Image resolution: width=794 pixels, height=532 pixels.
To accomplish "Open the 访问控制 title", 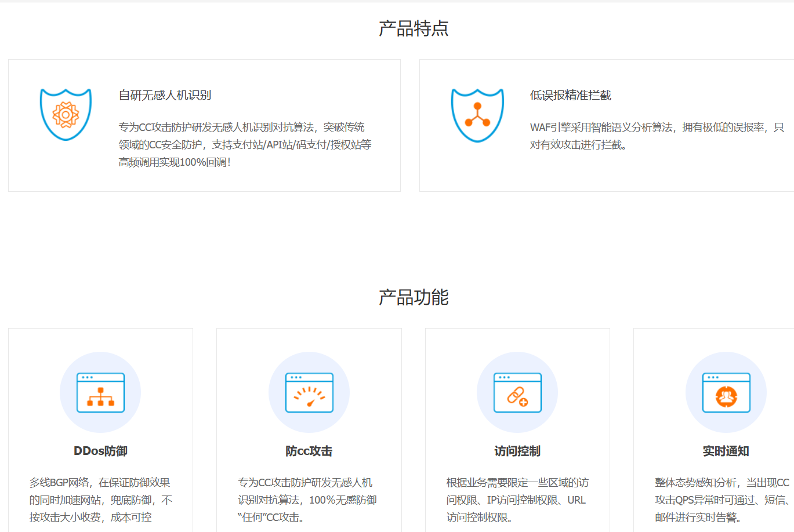I will point(517,451).
